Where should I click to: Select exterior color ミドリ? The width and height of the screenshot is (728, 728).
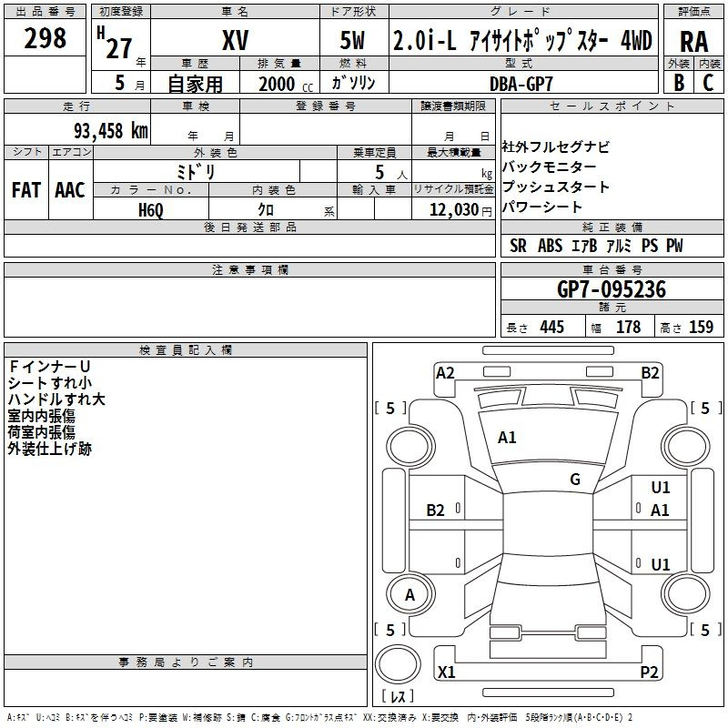pyautogui.click(x=196, y=172)
